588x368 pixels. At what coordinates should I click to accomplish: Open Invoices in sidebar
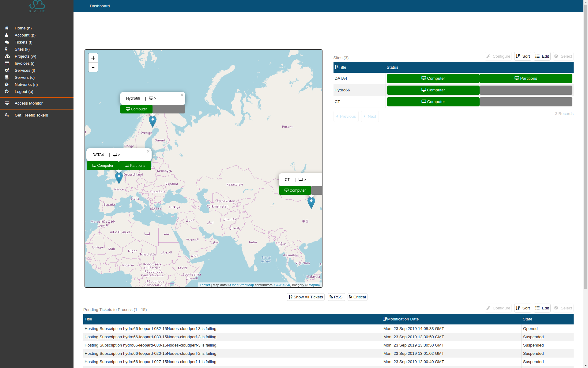pos(24,63)
